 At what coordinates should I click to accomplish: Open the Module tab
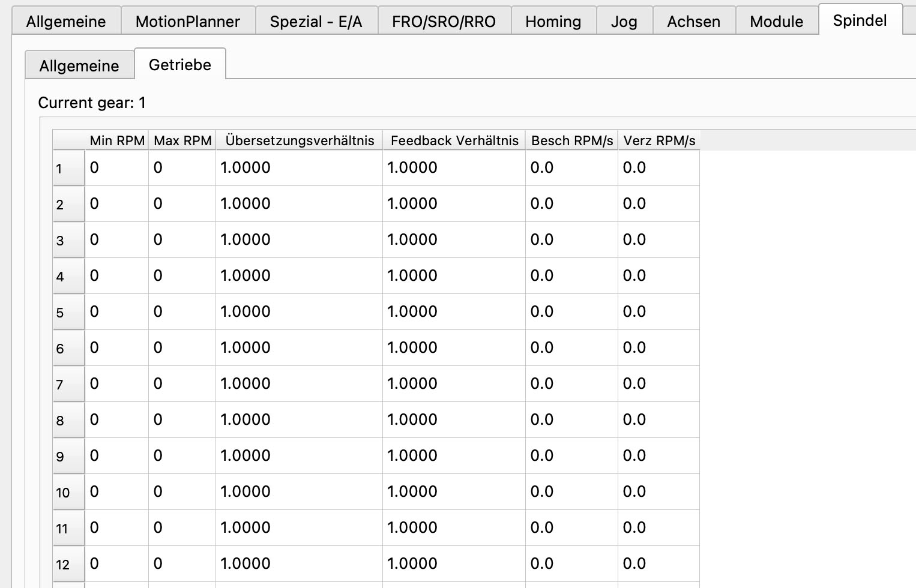(x=776, y=22)
